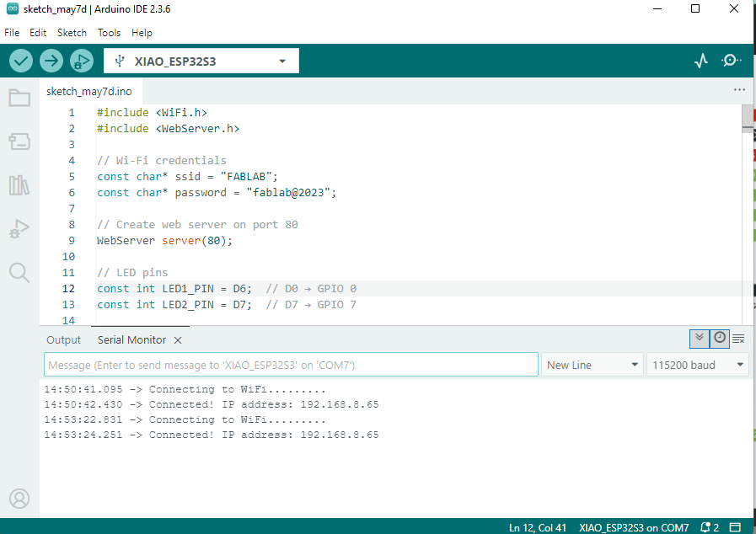Image resolution: width=756 pixels, height=534 pixels.
Task: Click the WebServer server(80); code line
Action: click(x=164, y=241)
